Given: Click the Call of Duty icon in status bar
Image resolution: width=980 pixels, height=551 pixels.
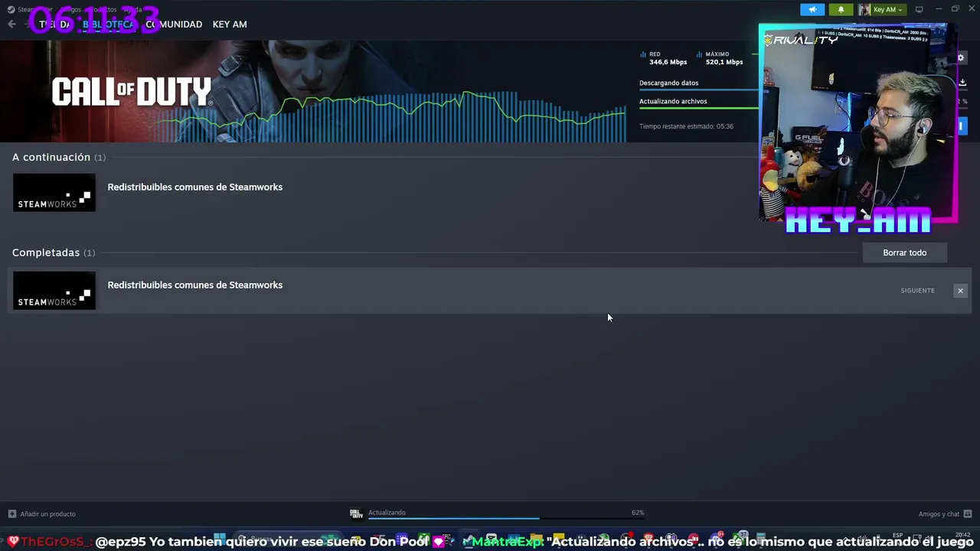Looking at the screenshot, I should point(356,514).
